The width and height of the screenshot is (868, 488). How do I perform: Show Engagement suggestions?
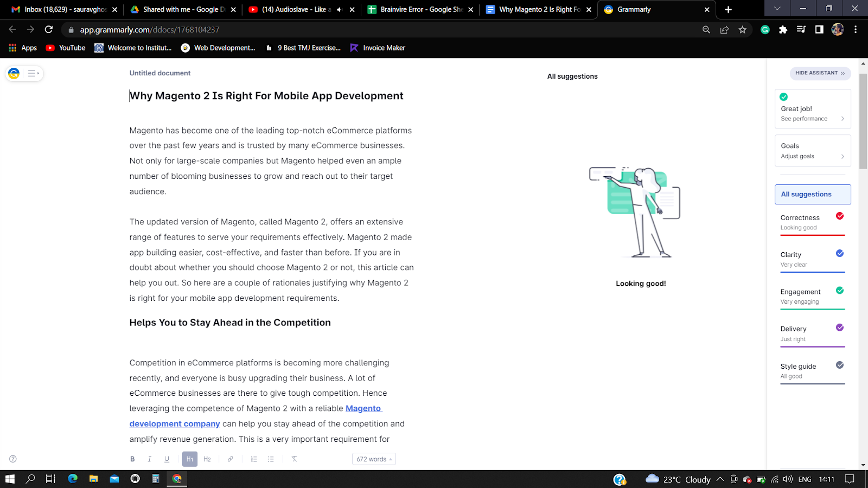813,297
